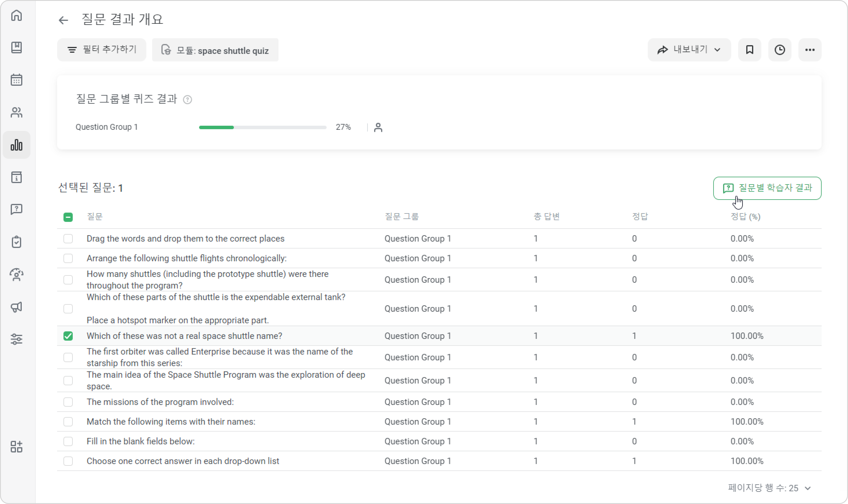Open the 페이지당 행 수: 25 dropdown
Image resolution: width=848 pixels, height=504 pixels.
(x=769, y=488)
